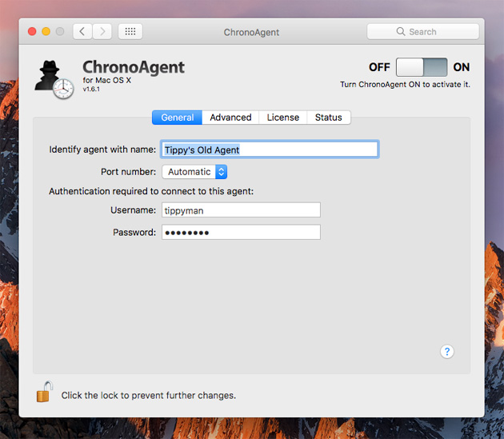The height and width of the screenshot is (439, 504).
Task: Focus the Username field
Action: coord(241,210)
